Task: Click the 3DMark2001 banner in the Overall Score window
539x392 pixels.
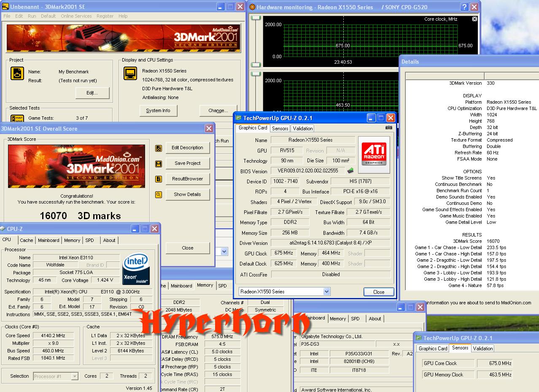Action: point(76,166)
